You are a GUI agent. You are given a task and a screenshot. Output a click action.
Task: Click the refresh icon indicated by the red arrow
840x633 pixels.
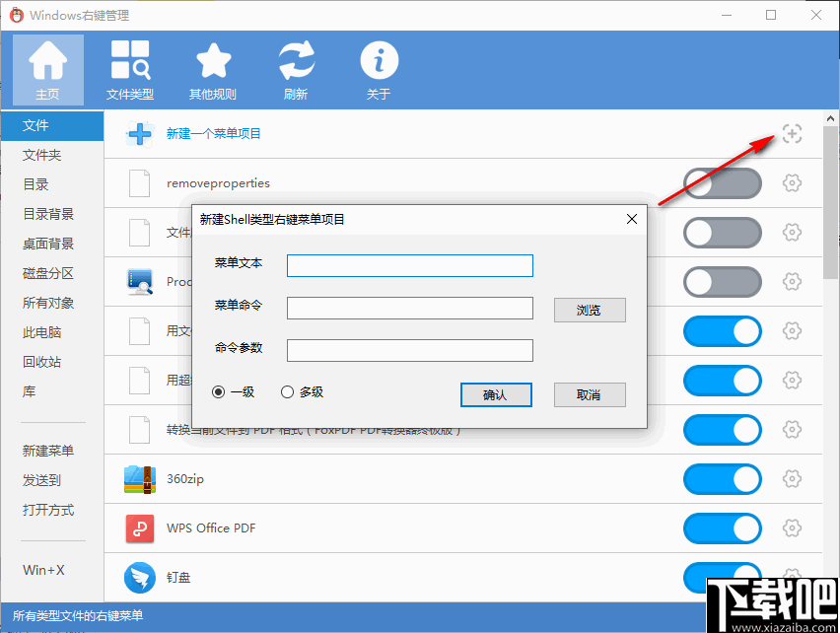792,134
